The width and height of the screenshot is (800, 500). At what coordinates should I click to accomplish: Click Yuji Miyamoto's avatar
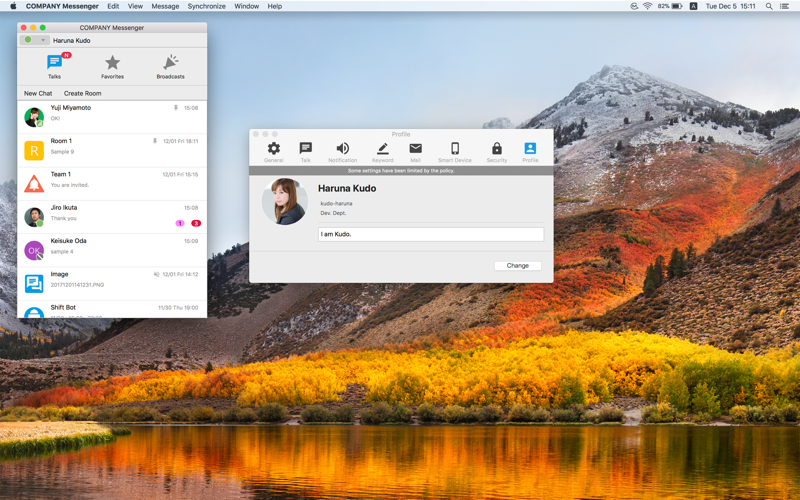pyautogui.click(x=34, y=117)
